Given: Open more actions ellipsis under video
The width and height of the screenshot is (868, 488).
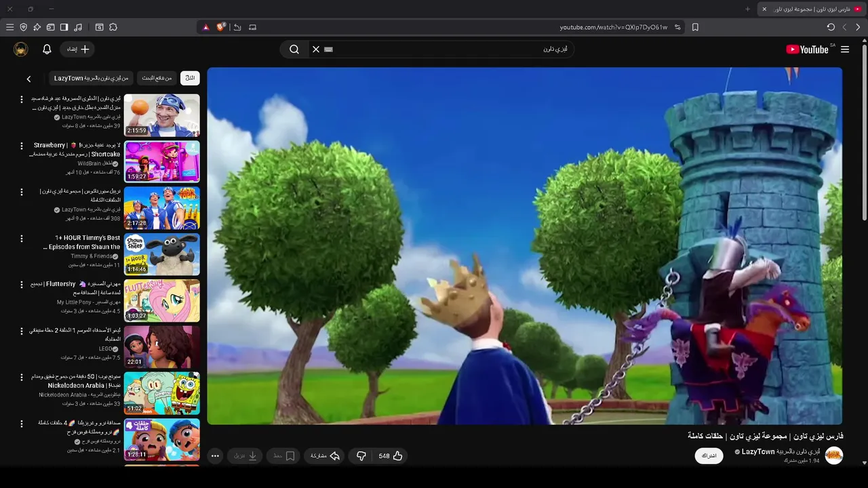Looking at the screenshot, I should [x=215, y=456].
